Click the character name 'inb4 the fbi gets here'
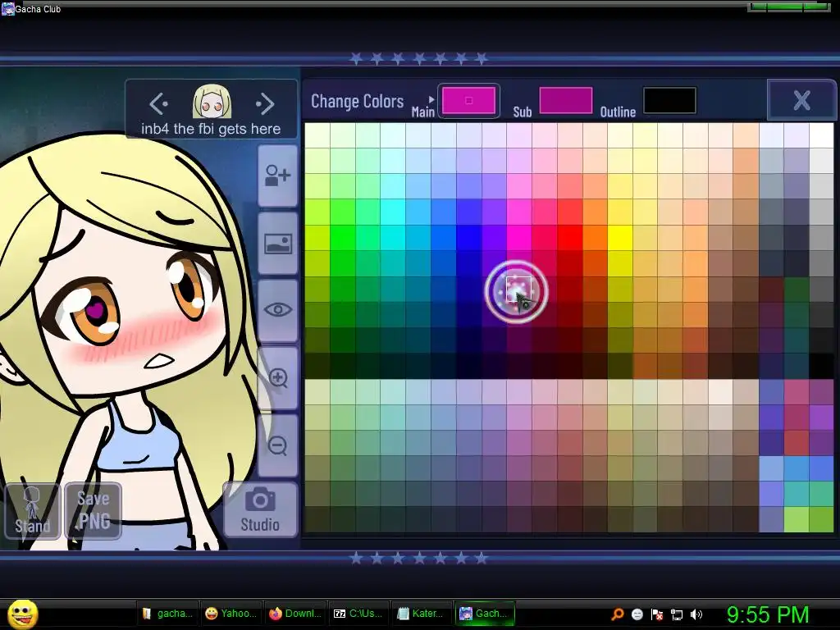The image size is (840, 630). coord(211,129)
